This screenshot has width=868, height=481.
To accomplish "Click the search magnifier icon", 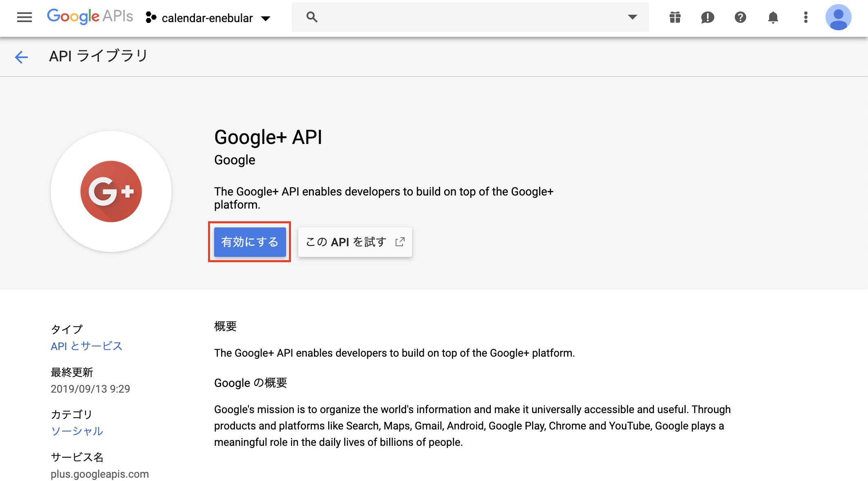I will (312, 17).
